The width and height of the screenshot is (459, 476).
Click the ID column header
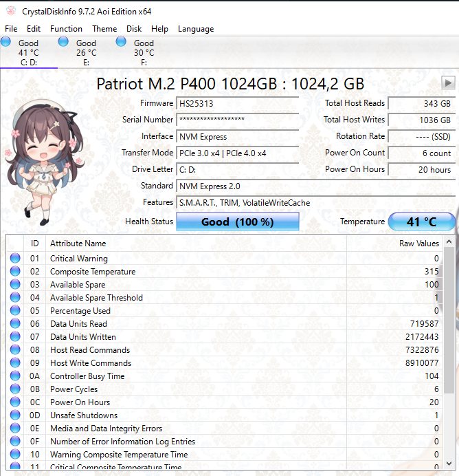click(34, 244)
